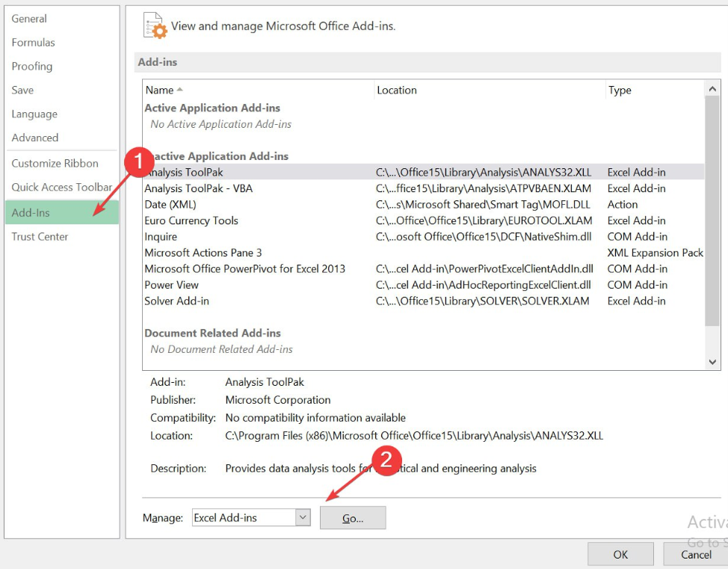Select the Add-Ins category
The height and width of the screenshot is (569, 728).
(62, 213)
